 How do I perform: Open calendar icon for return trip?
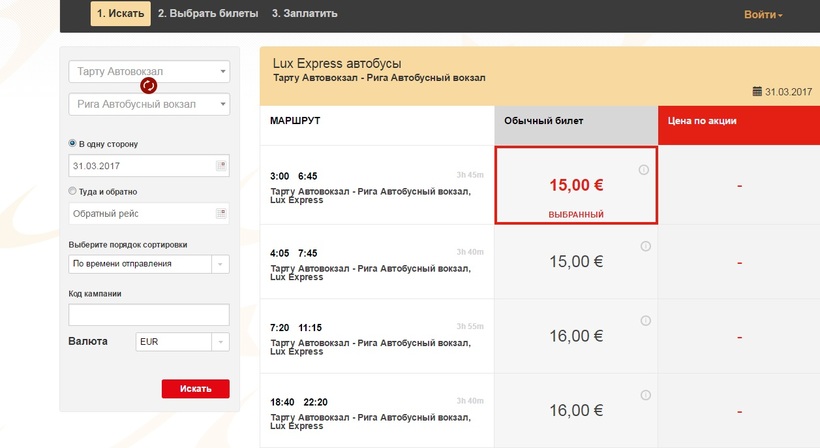[x=221, y=213]
